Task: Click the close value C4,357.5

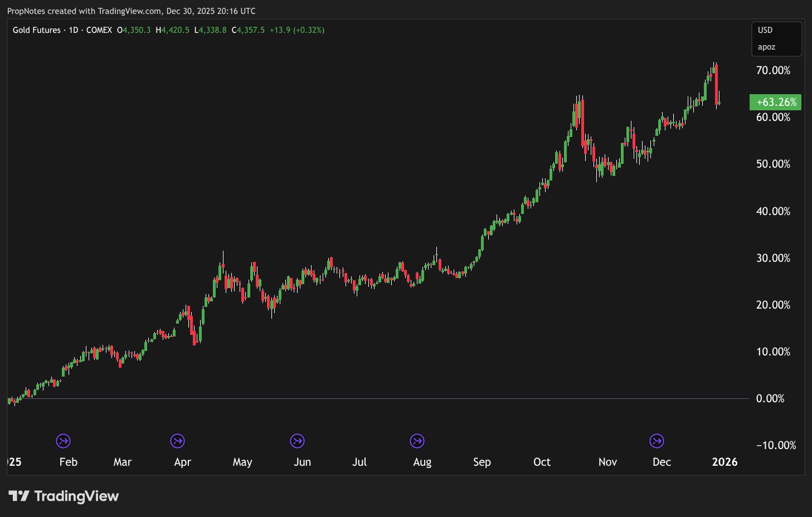Action: (249, 30)
